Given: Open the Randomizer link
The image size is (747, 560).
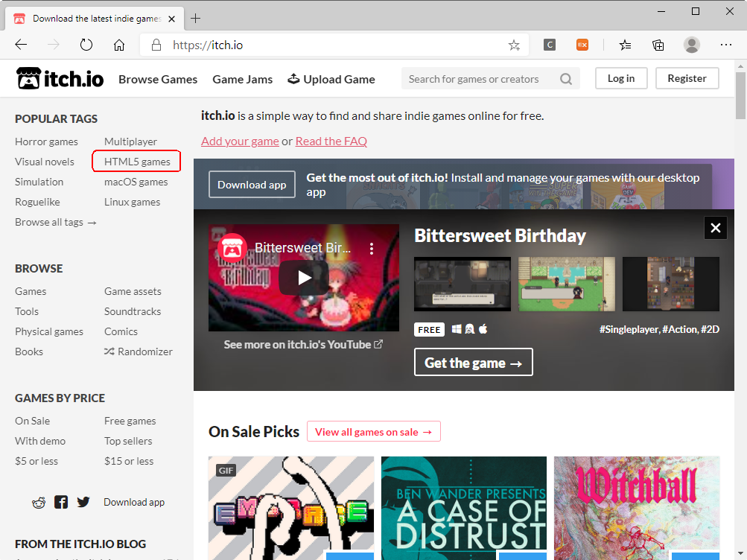Looking at the screenshot, I should pos(139,351).
